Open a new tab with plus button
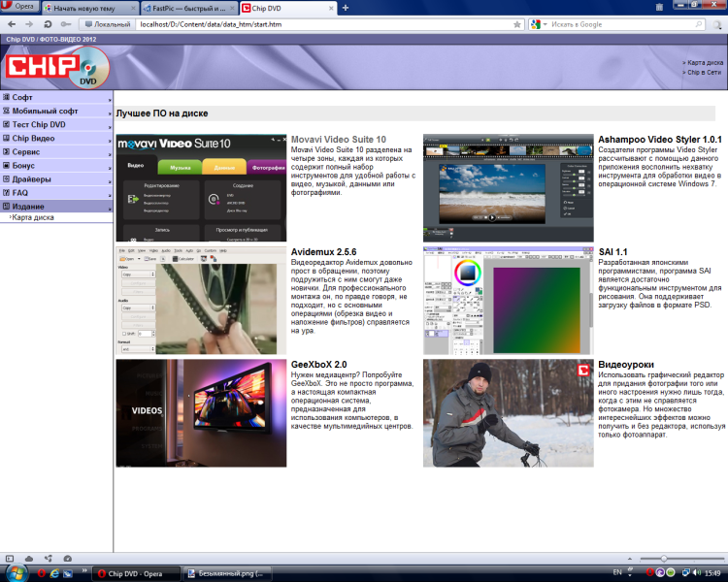This screenshot has width=728, height=582. tap(346, 8)
